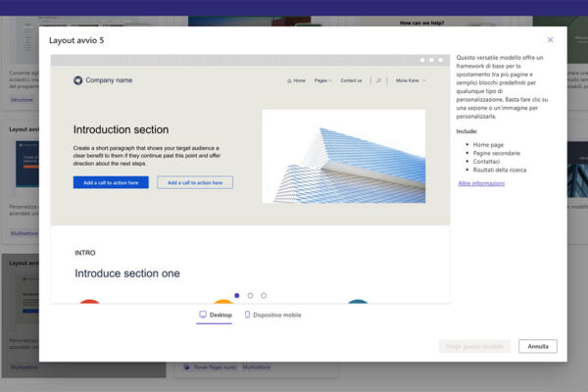Click the outlined call to action button

click(x=195, y=182)
